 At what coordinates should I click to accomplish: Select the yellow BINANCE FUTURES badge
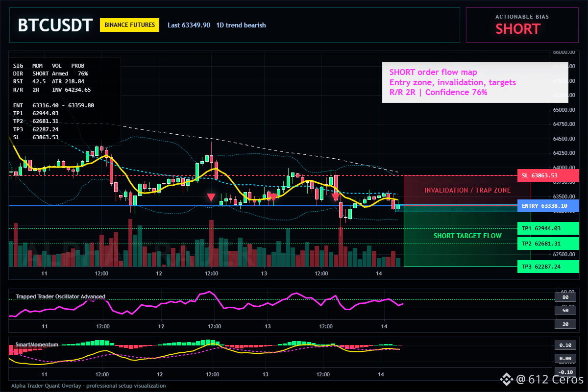click(x=129, y=24)
